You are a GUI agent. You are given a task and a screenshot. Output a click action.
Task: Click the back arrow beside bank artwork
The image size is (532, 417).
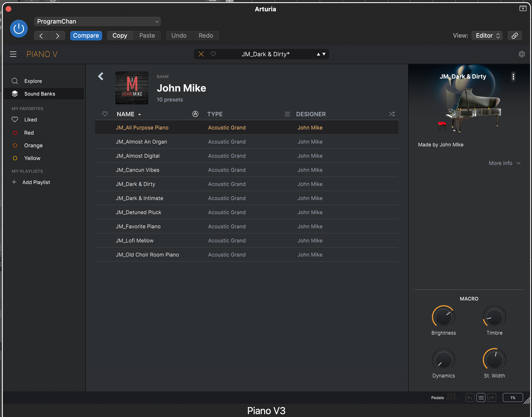101,76
